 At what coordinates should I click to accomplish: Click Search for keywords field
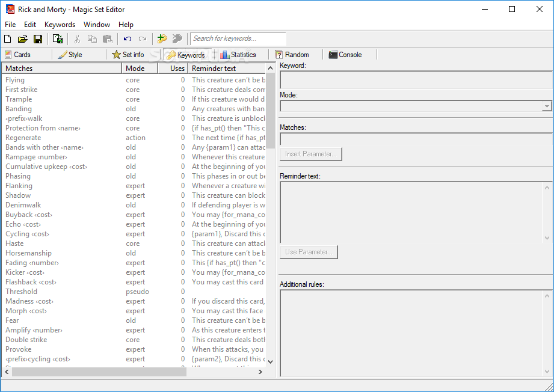tap(238, 38)
